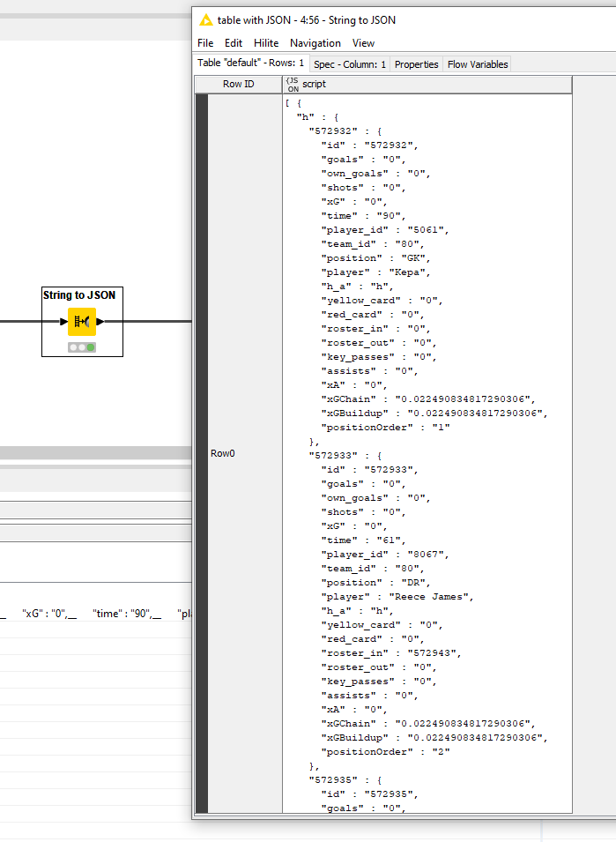Viewport: 616px width, 842px height.
Task: Click the node's input port arrow
Action: pyautogui.click(x=63, y=322)
